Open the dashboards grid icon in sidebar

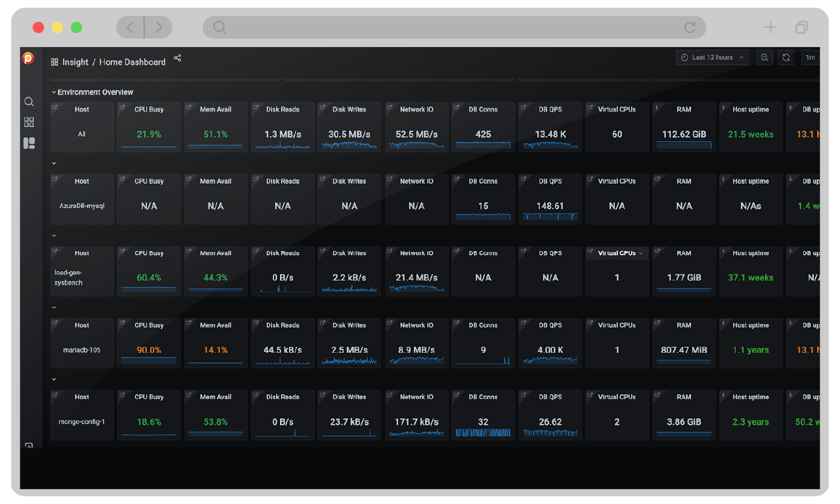29,123
